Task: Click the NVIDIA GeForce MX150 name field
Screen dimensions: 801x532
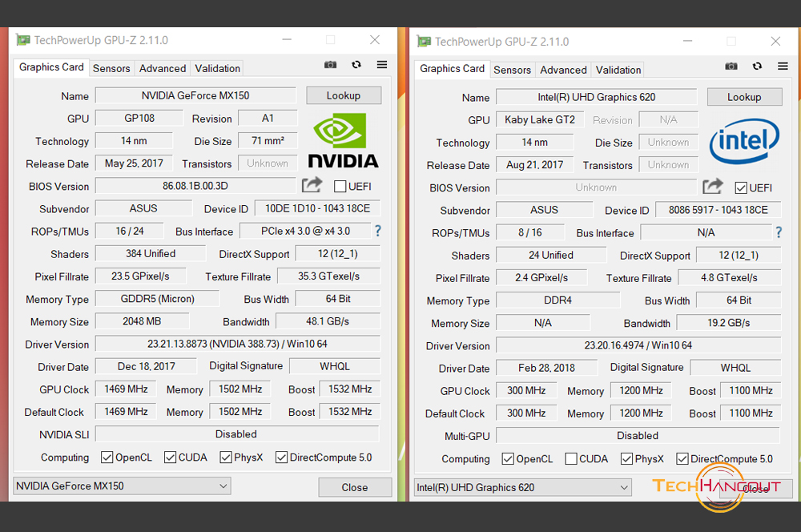Action: pos(195,95)
